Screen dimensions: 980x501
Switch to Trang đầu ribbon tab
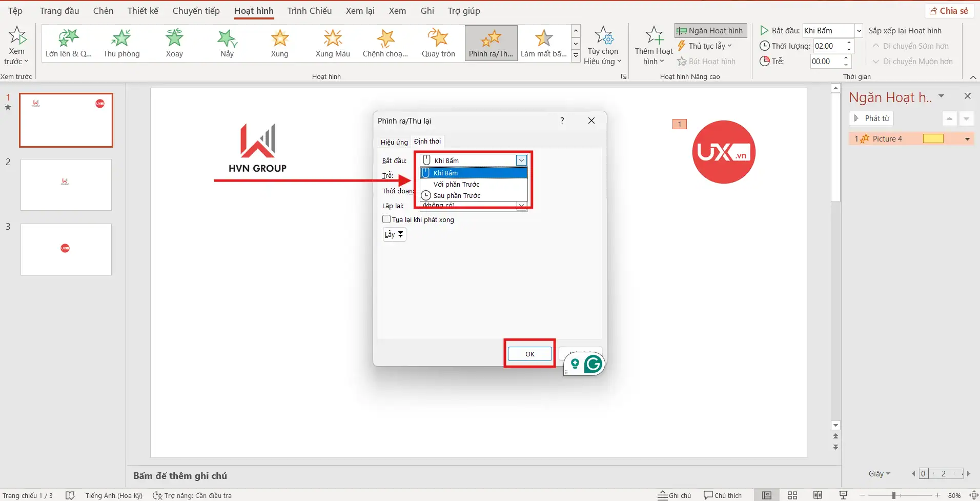[x=59, y=11]
